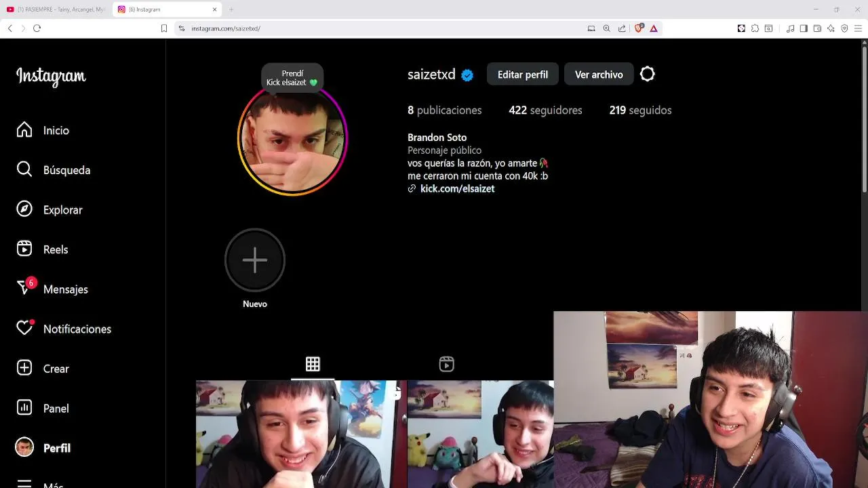Click the Instagram logo wordmark

coord(51,77)
